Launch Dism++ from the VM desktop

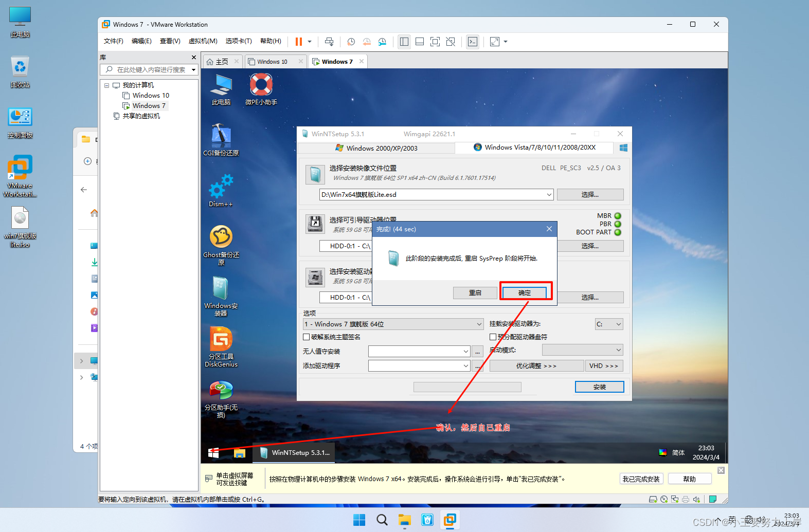[221, 191]
